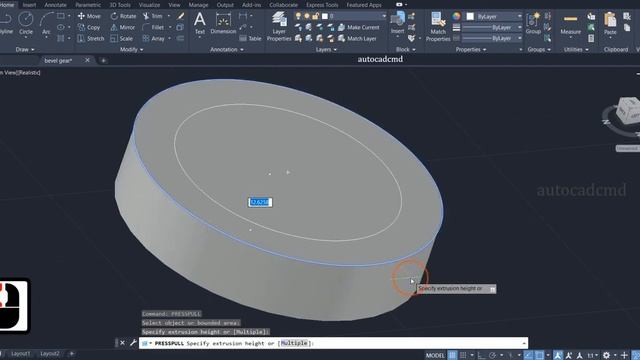The width and height of the screenshot is (640, 360).
Task: Open the Insert ribbon tab
Action: (x=29, y=5)
